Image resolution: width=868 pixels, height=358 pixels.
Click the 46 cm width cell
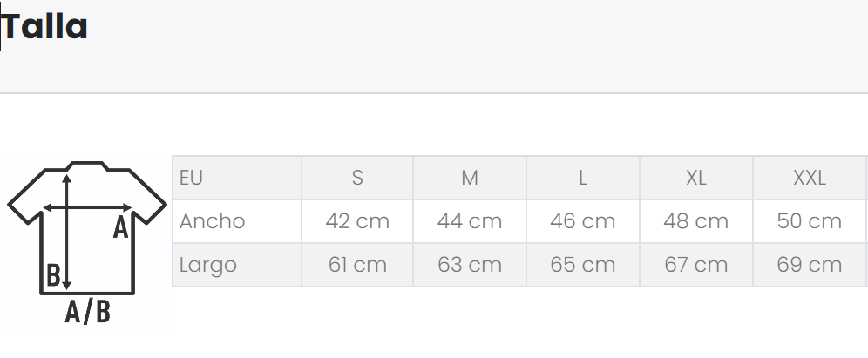point(582,221)
